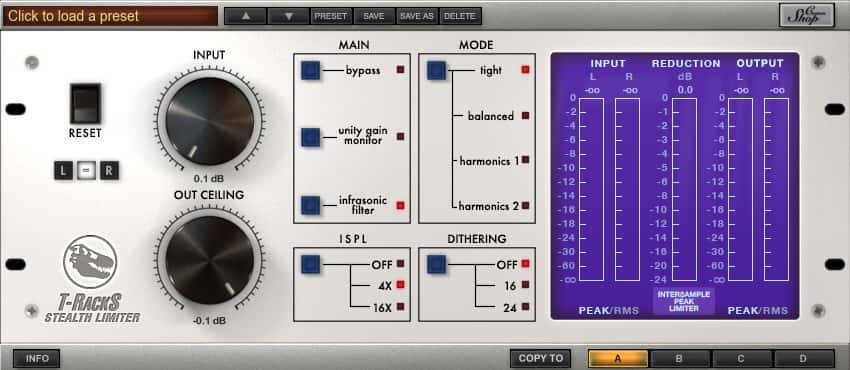Click the input L level meter
This screenshot has width=850, height=370.
click(x=591, y=190)
